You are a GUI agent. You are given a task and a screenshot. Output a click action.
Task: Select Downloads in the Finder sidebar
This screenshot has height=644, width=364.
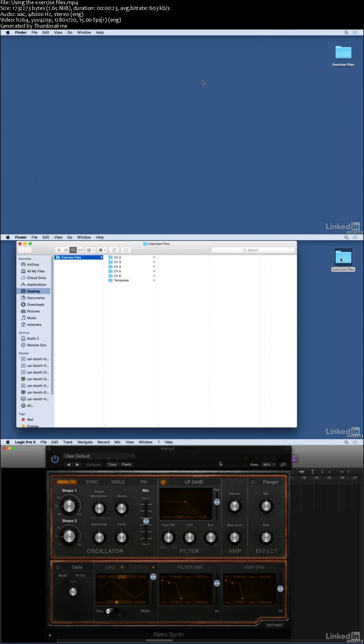coord(36,305)
